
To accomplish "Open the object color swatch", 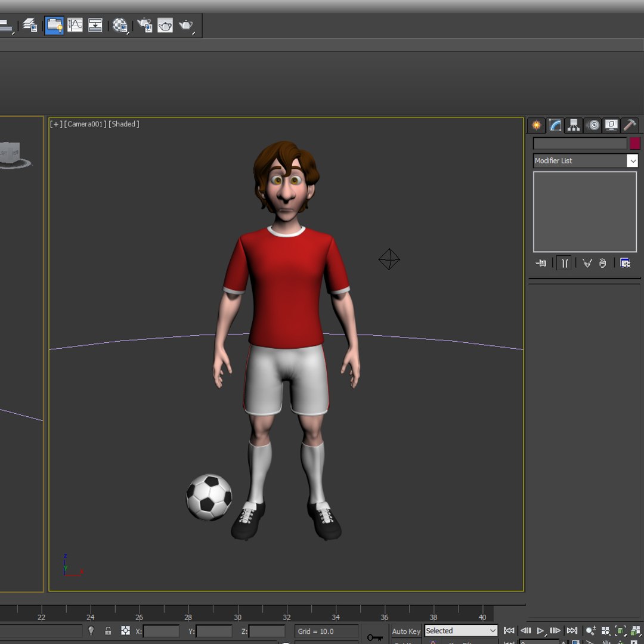I will click(x=635, y=143).
